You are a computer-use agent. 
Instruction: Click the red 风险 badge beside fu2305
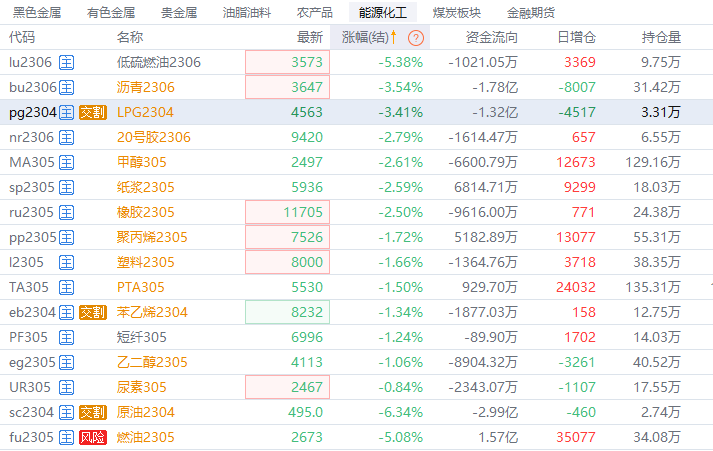pyautogui.click(x=93, y=437)
